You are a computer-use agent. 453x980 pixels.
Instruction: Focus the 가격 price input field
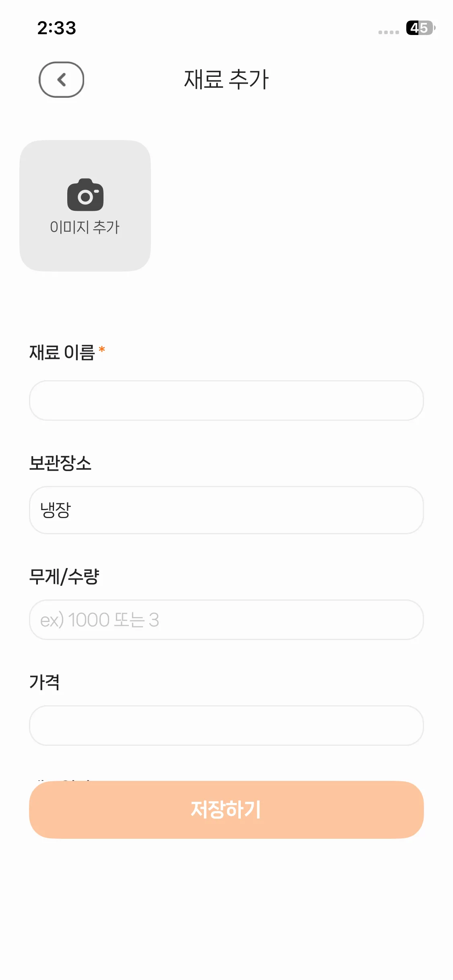(x=226, y=725)
